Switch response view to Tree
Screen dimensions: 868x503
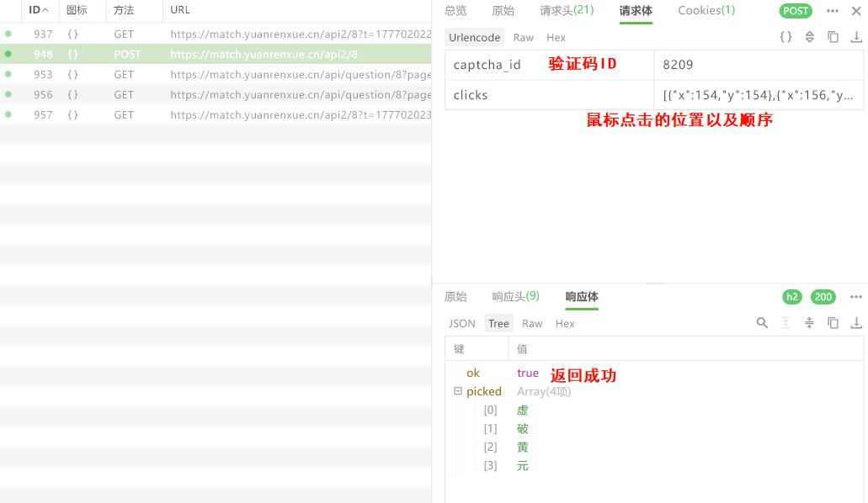tap(498, 323)
